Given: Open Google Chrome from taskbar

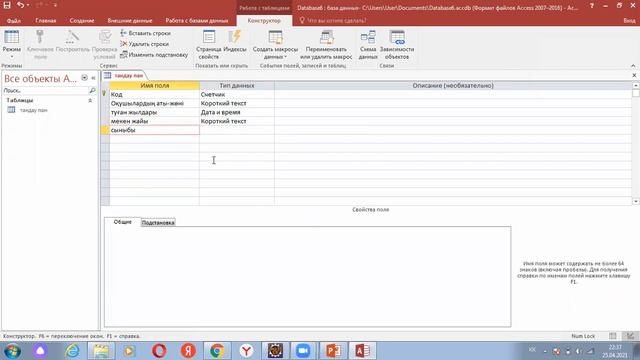Looking at the screenshot, I should tap(217, 351).
